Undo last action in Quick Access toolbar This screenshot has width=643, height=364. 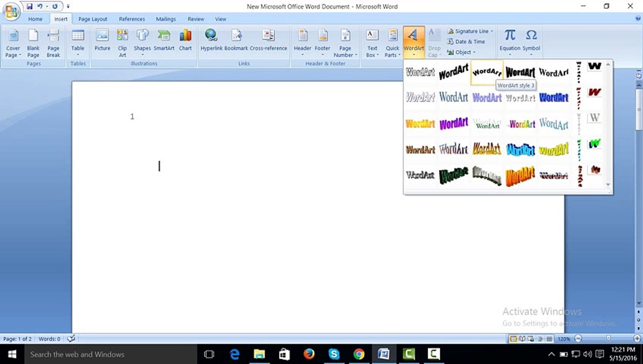pos(39,7)
